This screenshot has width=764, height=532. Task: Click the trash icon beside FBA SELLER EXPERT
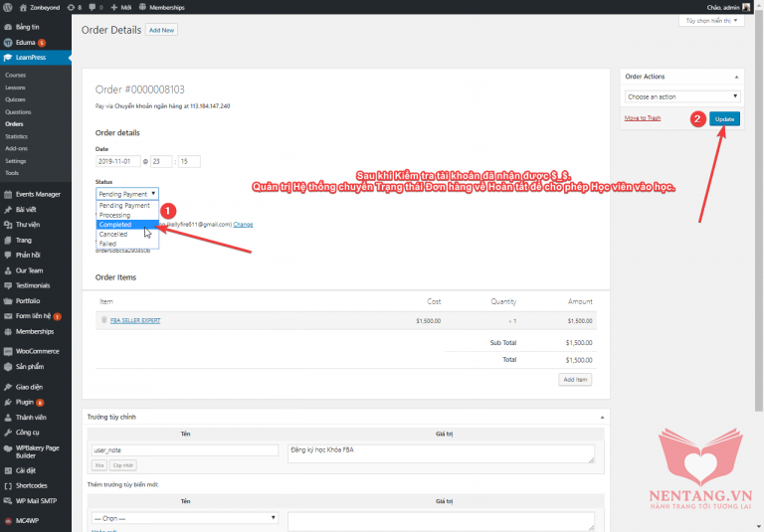click(102, 320)
